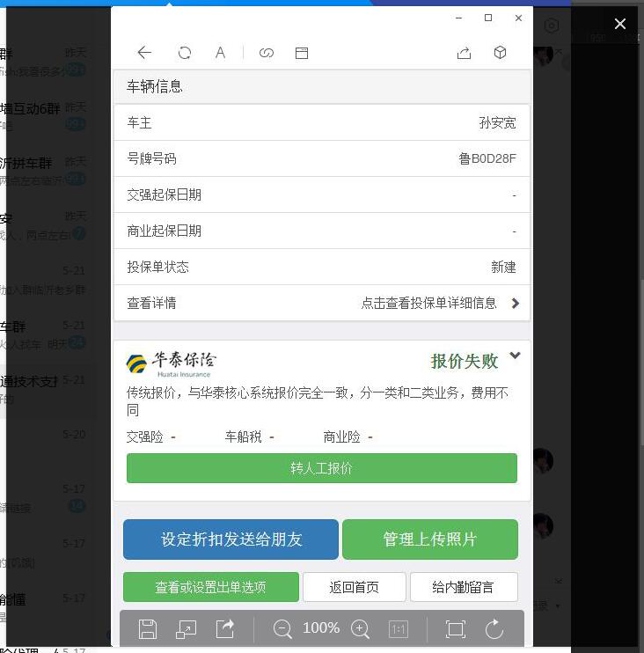
Task: Click 查看或设置出单选项 button
Action: [x=211, y=587]
